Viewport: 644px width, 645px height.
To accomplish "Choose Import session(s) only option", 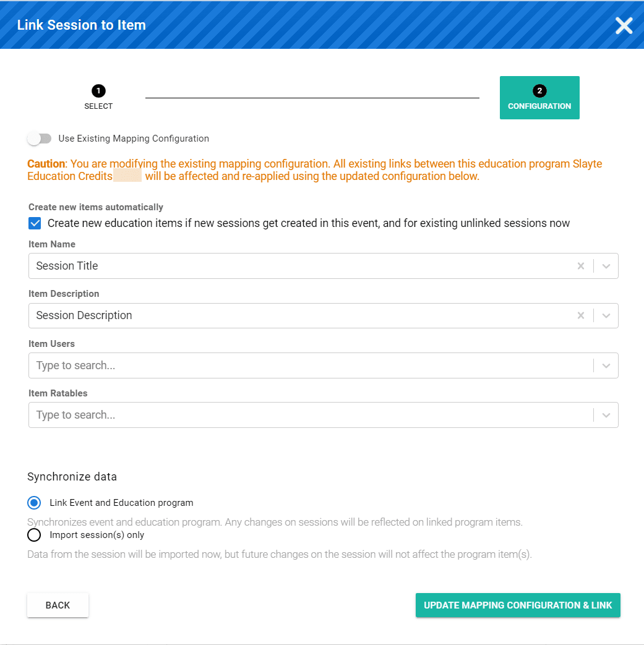I will (34, 535).
